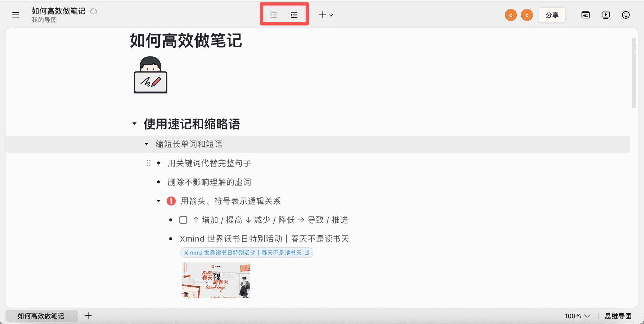Click drag handle beside 用关键词代替完整句子

[x=148, y=163]
